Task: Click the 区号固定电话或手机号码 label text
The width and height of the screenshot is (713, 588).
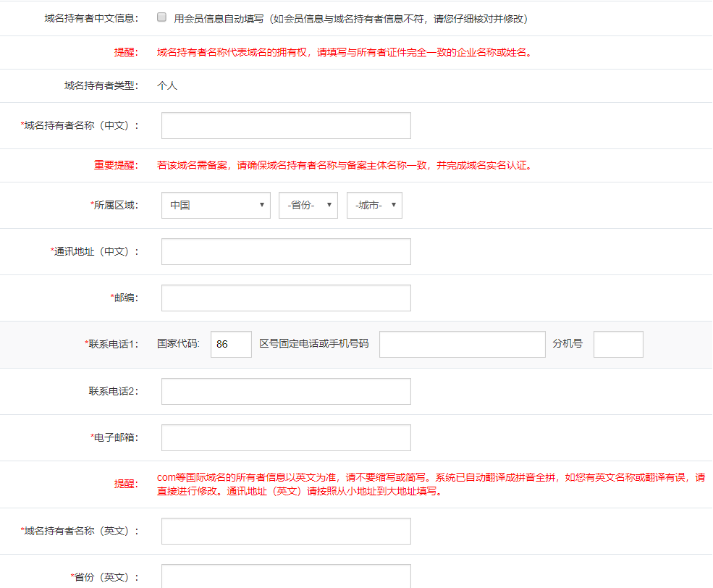Action: point(313,344)
